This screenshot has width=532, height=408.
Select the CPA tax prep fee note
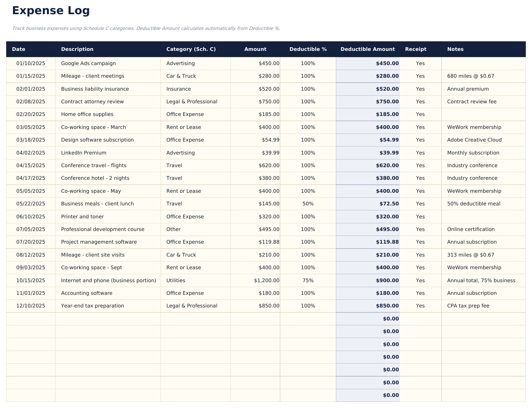point(468,306)
